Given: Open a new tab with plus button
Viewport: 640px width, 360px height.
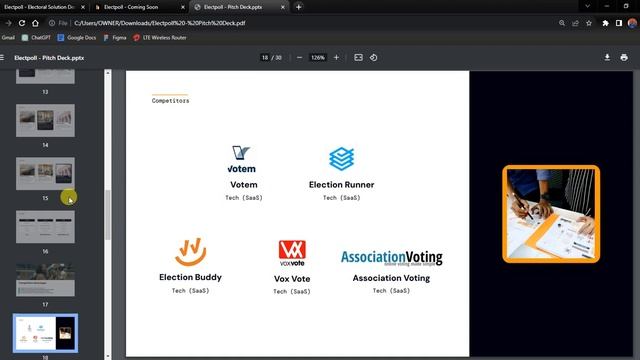Looking at the screenshot, I should pyautogui.click(x=298, y=7).
